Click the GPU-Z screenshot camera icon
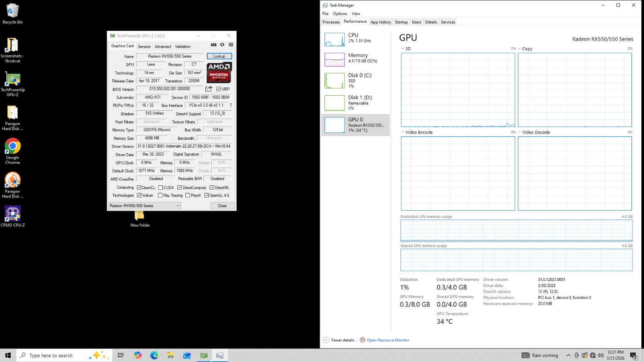 [x=213, y=45]
